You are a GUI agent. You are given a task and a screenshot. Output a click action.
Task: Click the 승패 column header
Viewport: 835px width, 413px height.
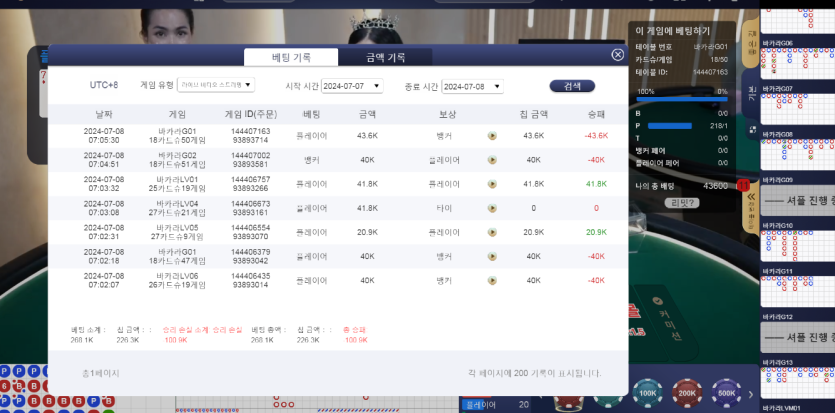click(x=596, y=114)
